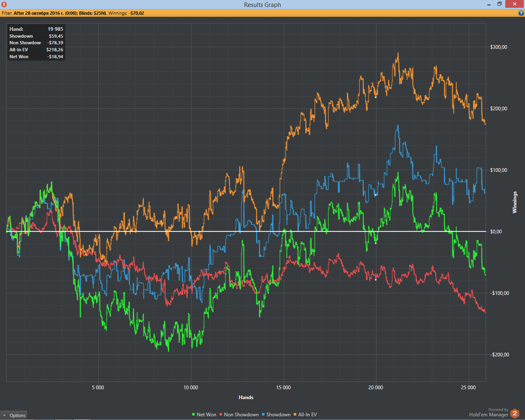This screenshot has height=420, width=525.
Task: Toggle the All-In EV line label in legend
Action: click(308, 415)
